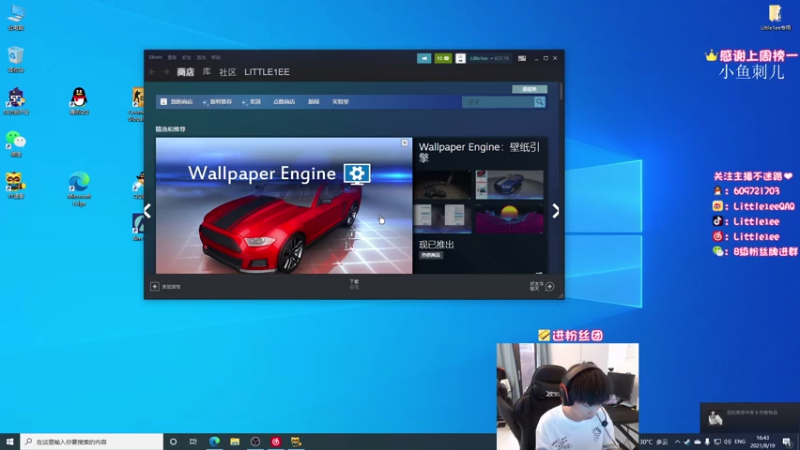Open the Recycle Bin desktop icon
800x450 pixels.
point(16,59)
